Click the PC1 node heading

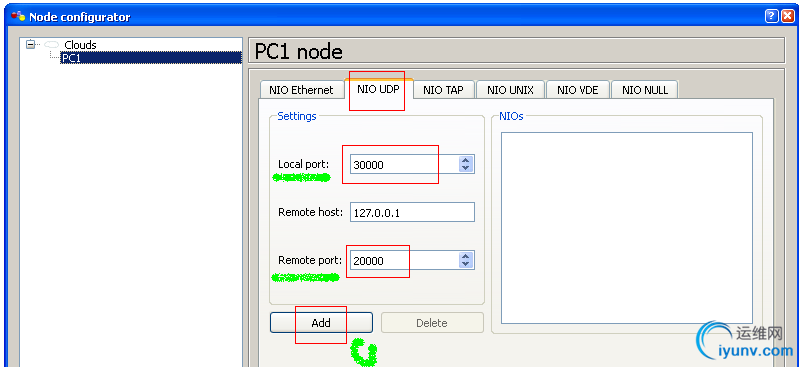[299, 51]
